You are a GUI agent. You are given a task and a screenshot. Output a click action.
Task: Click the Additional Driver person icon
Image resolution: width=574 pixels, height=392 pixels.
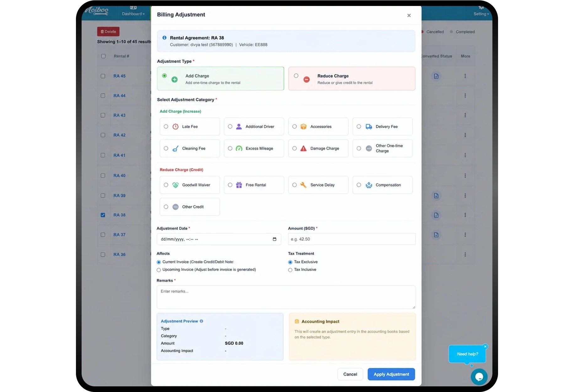click(239, 127)
